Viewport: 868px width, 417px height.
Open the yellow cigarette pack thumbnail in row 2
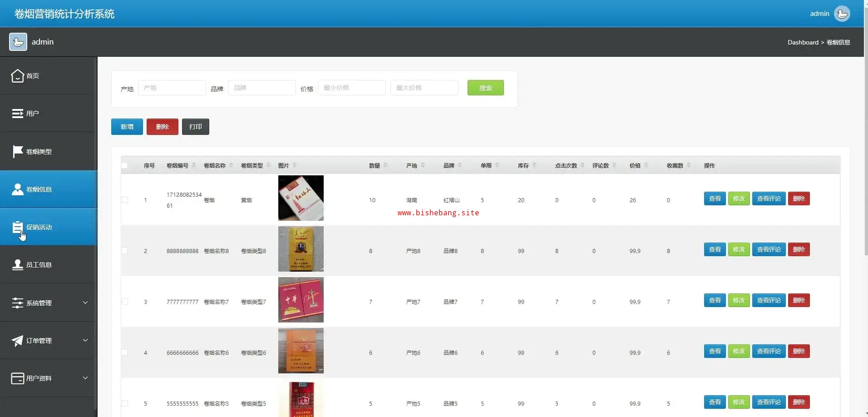pos(301,249)
